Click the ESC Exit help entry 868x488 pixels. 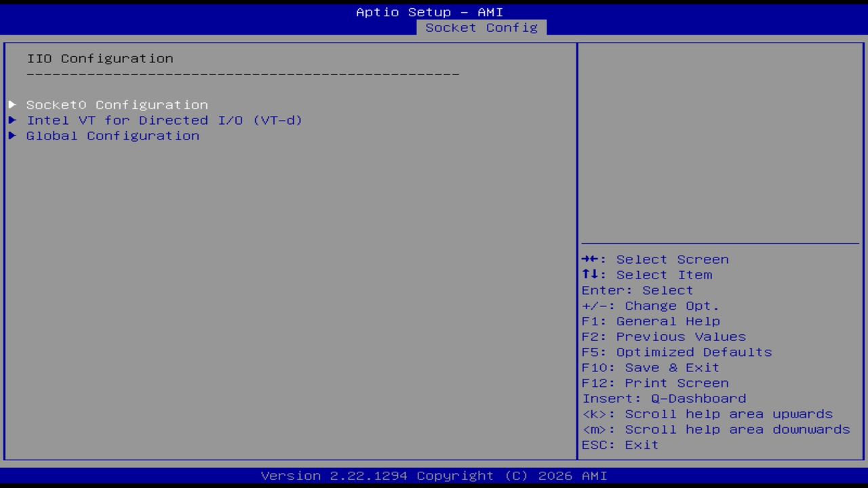[x=619, y=445]
